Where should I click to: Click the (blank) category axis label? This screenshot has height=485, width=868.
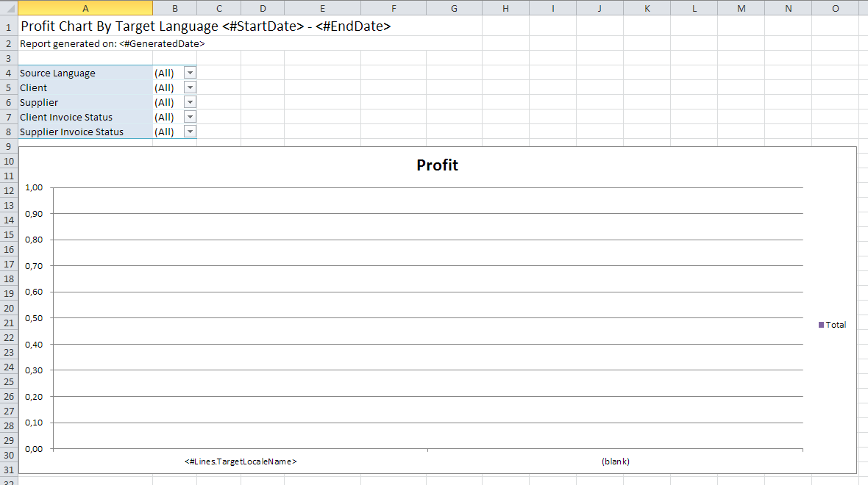[x=615, y=461]
